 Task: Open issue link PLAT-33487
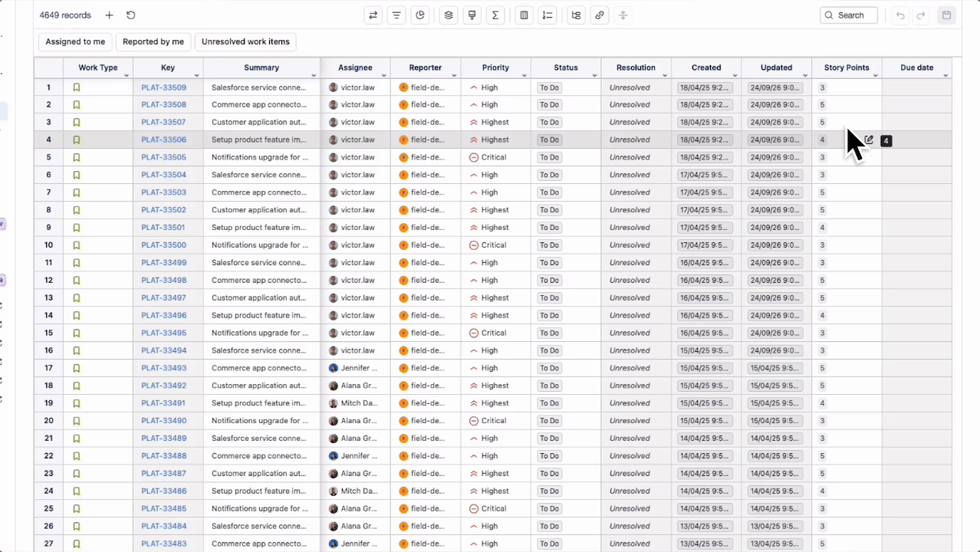163,474
